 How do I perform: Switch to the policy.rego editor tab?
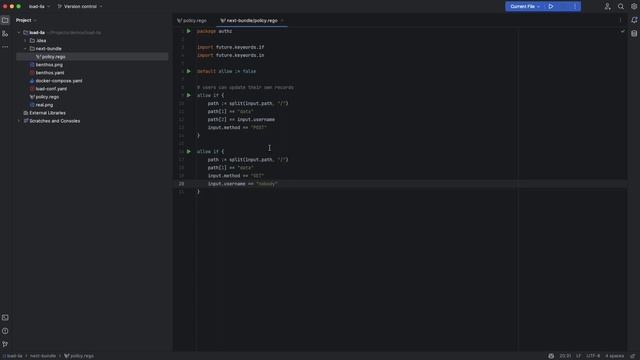[x=192, y=20]
